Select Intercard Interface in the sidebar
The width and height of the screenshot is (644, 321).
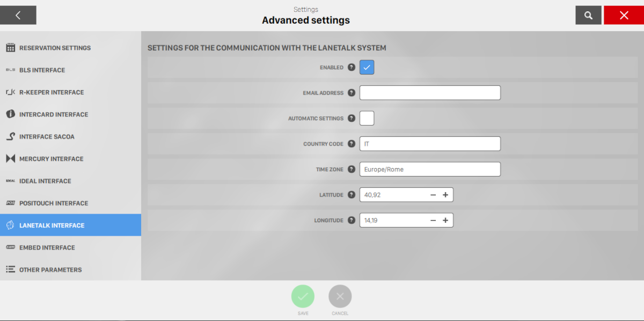pyautogui.click(x=54, y=114)
